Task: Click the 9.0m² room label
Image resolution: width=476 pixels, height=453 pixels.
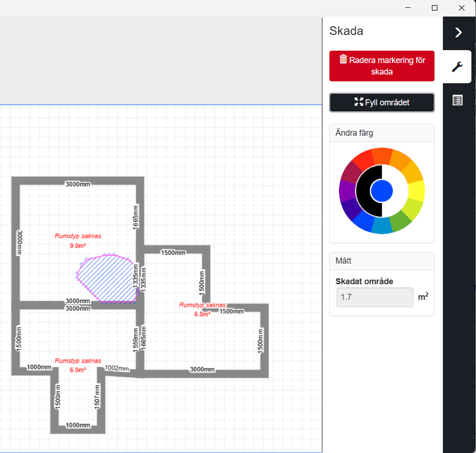Action: tap(78, 246)
